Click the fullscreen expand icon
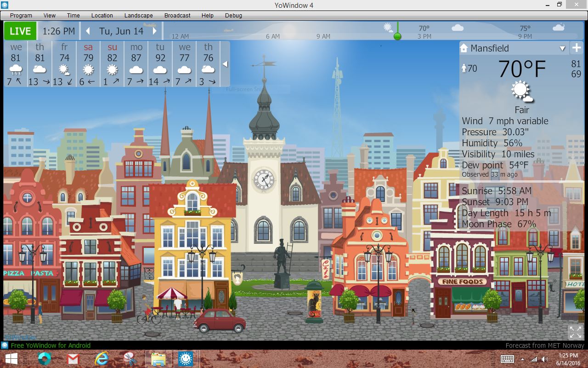The width and height of the screenshot is (588, 368). [x=575, y=332]
